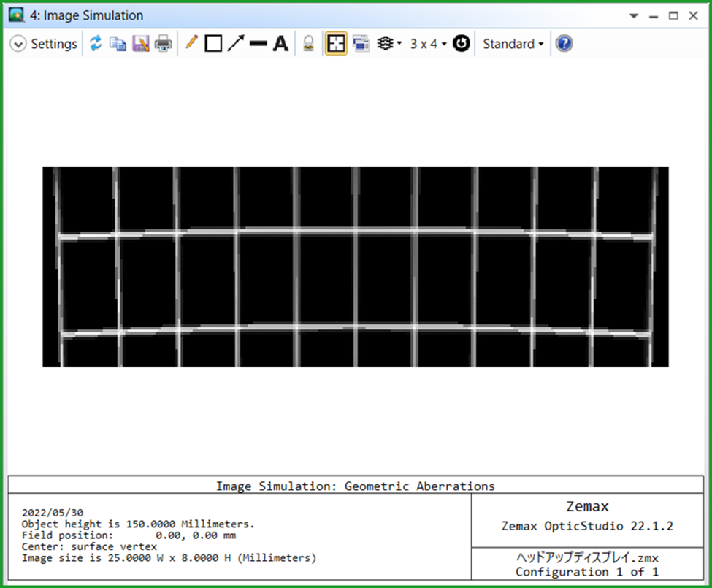Click the simulated grid image preview

[x=356, y=266]
